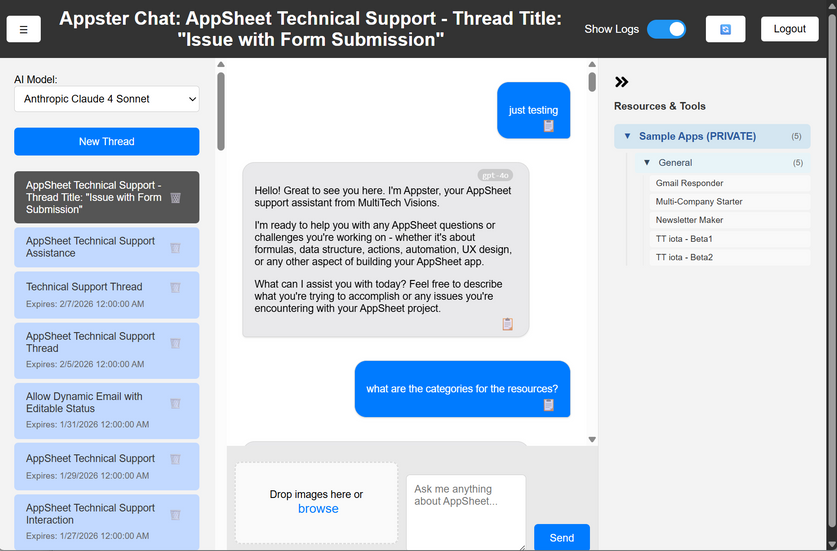Image resolution: width=837 pixels, height=551 pixels.
Task: Open the AppSheet Technical Support Thread expiring 2/5/2026
Action: (107, 350)
